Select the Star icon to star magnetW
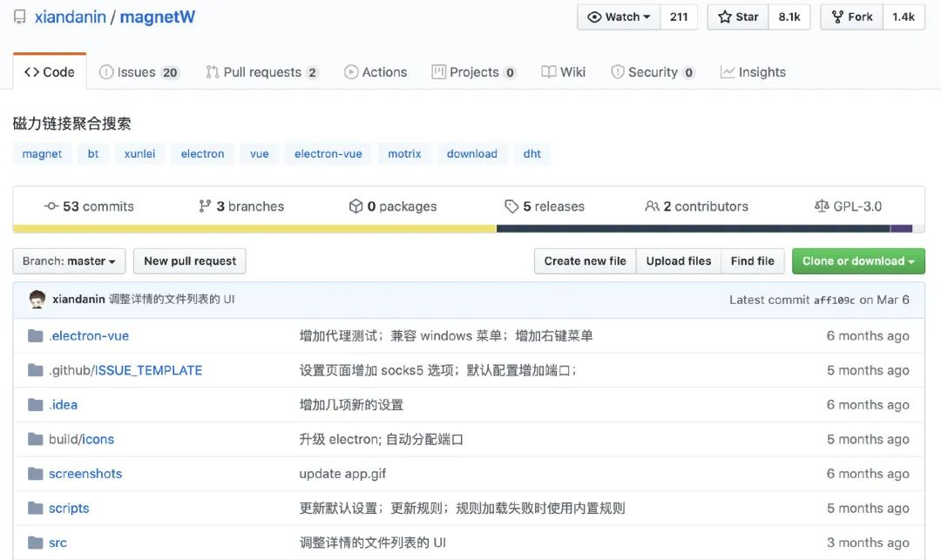The width and height of the screenshot is (941, 560). [x=725, y=17]
